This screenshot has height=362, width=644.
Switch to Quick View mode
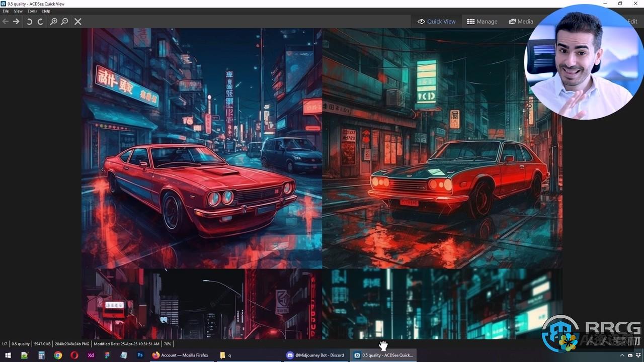click(x=436, y=21)
